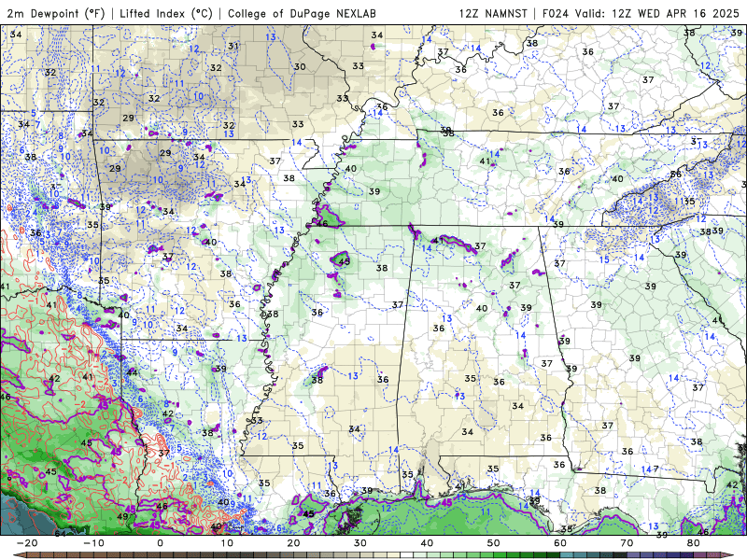Click the black "49" dewpoint value on map

pyautogui.click(x=122, y=516)
